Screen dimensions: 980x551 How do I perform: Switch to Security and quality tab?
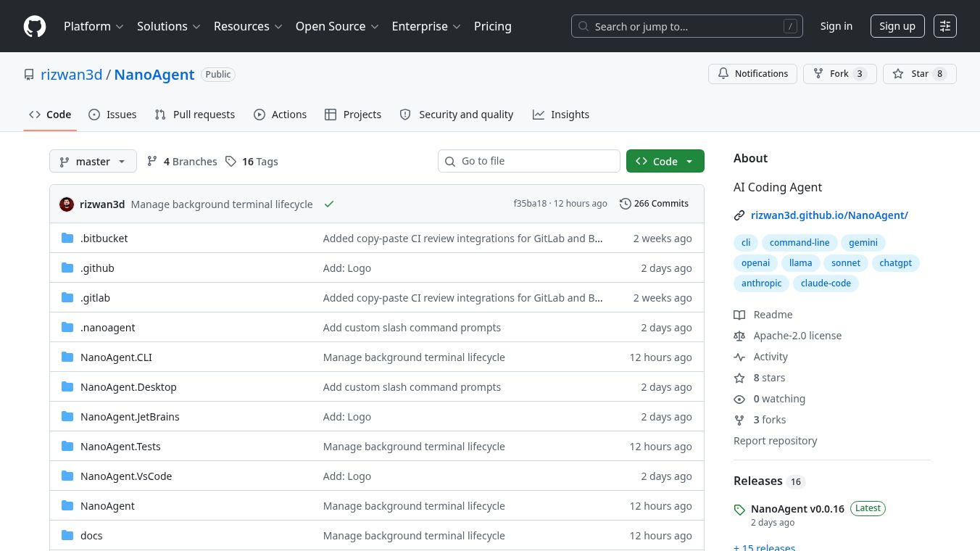pyautogui.click(x=457, y=115)
